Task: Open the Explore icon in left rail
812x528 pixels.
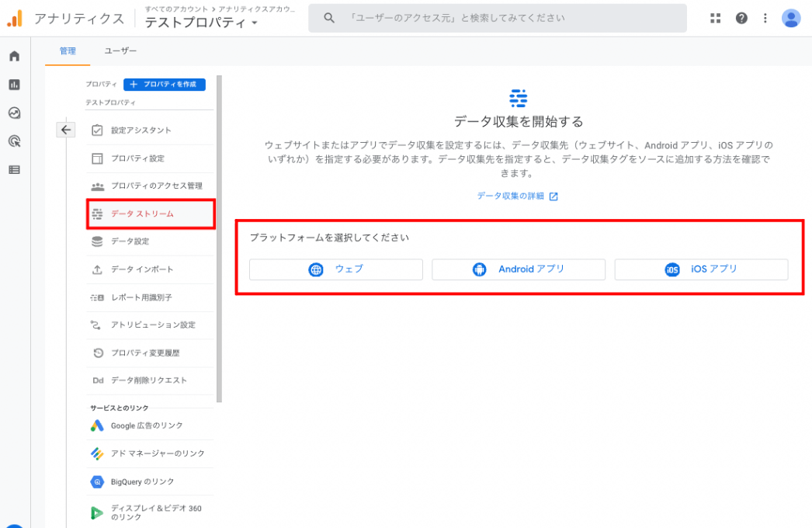Action: 15,113
